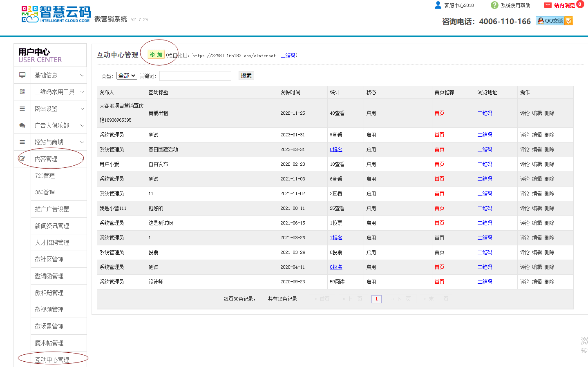
Task: Click the edit icon beside 内容管理
Action: click(22, 159)
